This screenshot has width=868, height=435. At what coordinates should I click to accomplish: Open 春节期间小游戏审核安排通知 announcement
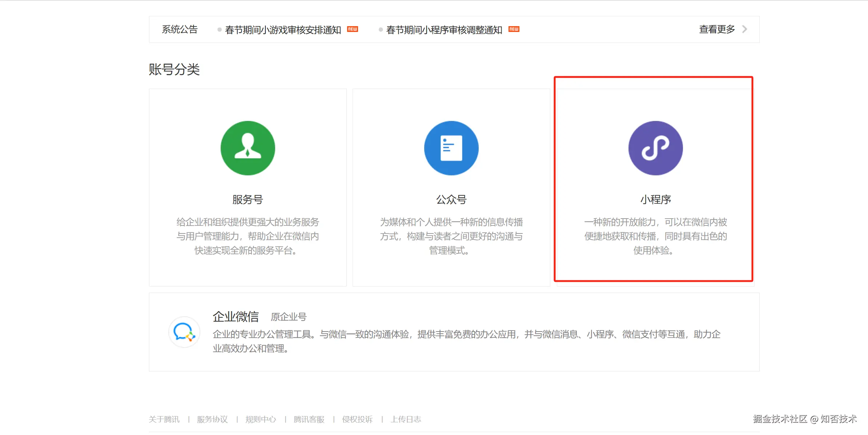283,30
